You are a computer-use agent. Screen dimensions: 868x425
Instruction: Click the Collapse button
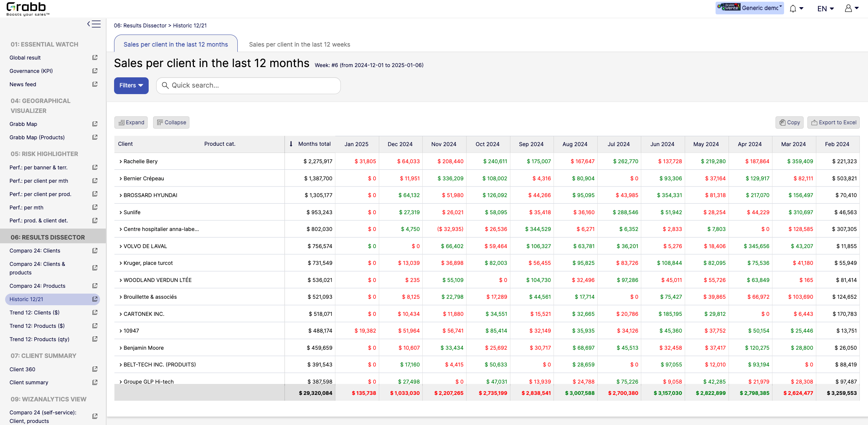[x=171, y=123]
